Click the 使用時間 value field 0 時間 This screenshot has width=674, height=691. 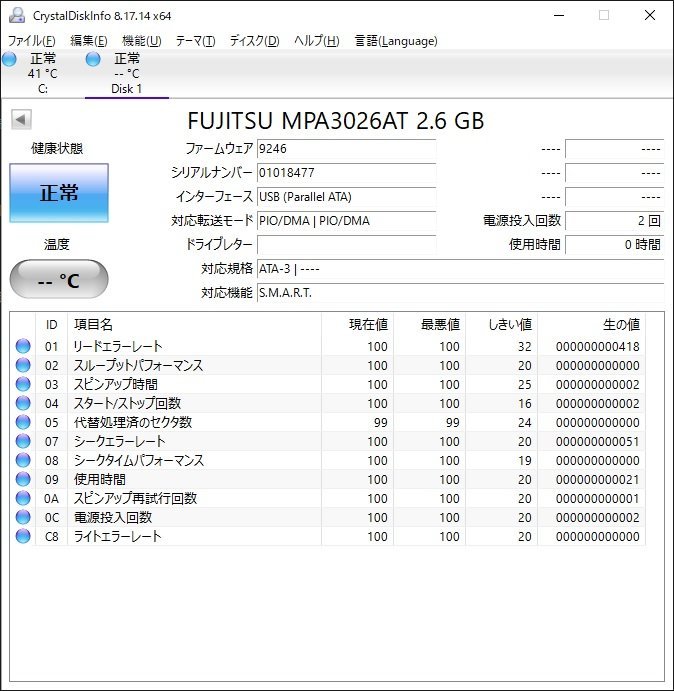[x=614, y=245]
